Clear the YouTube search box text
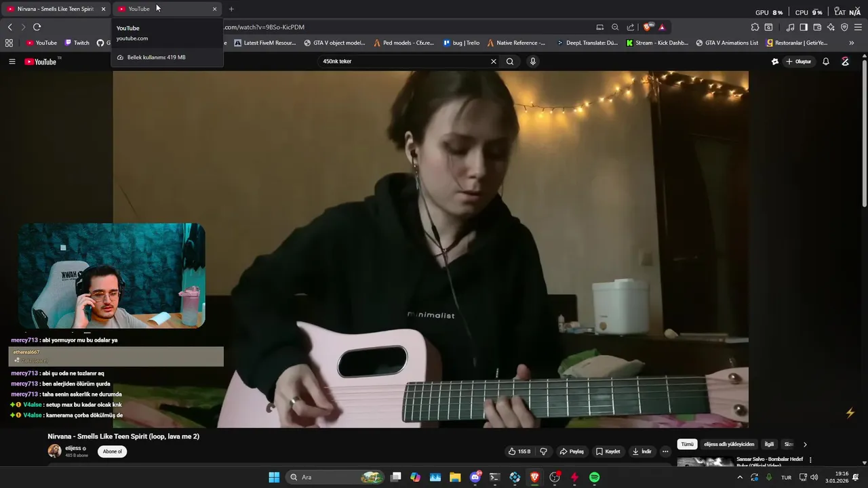The width and height of the screenshot is (868, 488). pos(494,62)
